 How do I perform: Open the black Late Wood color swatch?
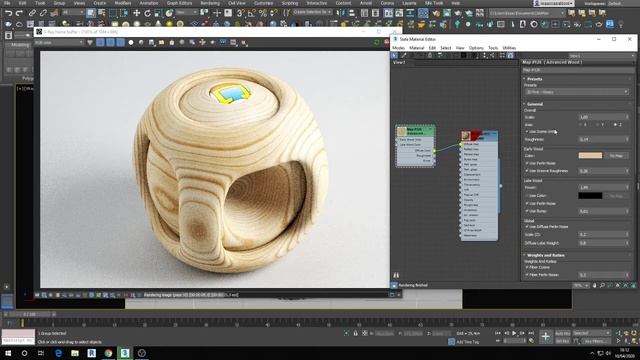[590, 196]
